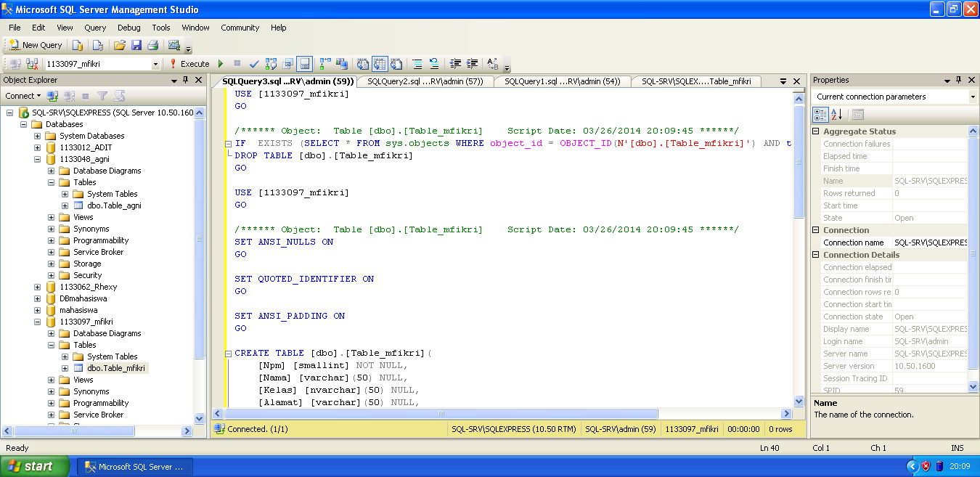
Task: Click the Object Explorer Disconnect icon
Action: [69, 96]
